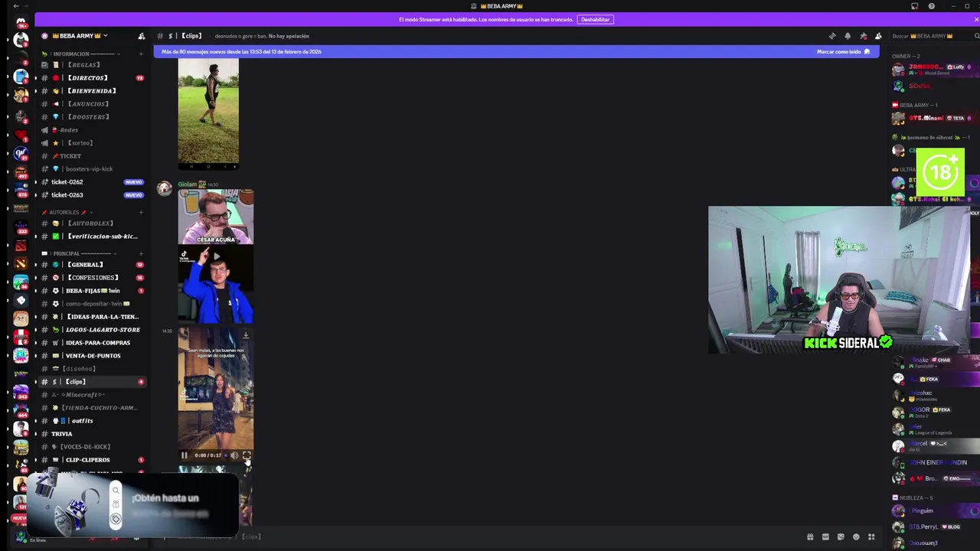Download the TikTok street video
This screenshot has width=980, height=551.
246,335
